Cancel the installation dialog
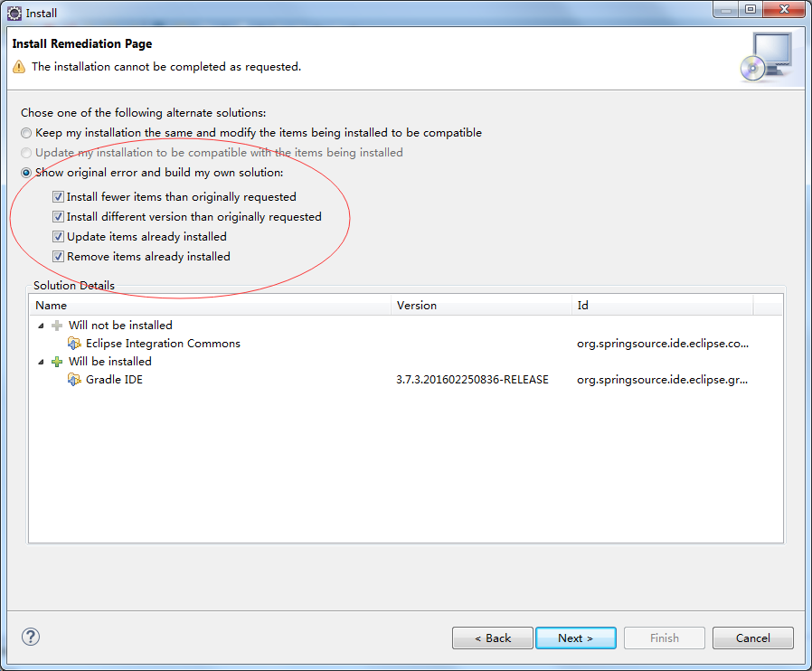The height and width of the screenshot is (671, 812). click(753, 638)
